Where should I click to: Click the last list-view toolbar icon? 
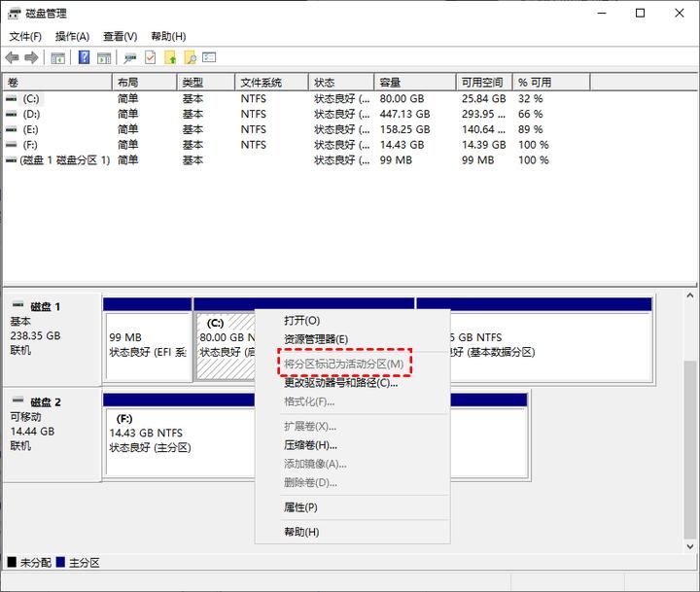pyautogui.click(x=209, y=58)
